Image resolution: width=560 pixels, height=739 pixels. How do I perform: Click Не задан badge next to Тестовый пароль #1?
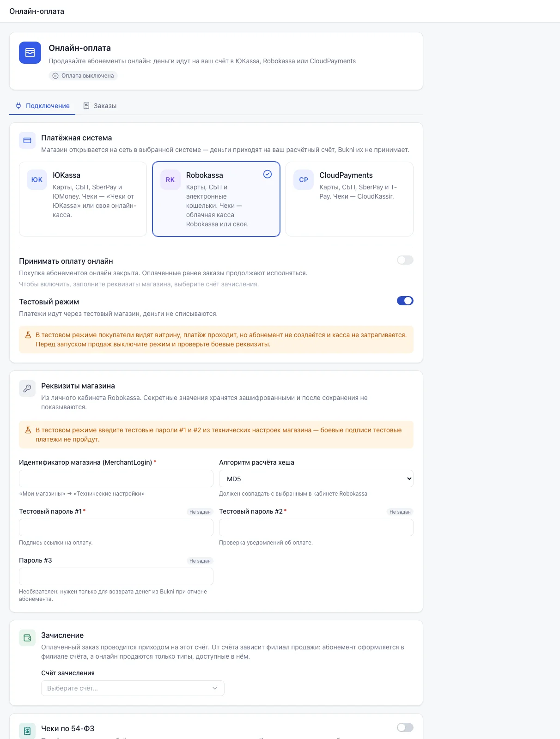[200, 512]
